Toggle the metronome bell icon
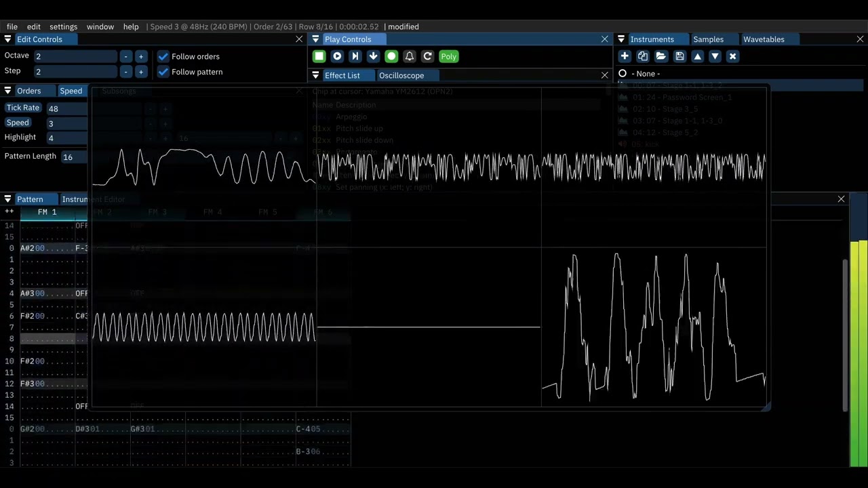 coord(409,56)
